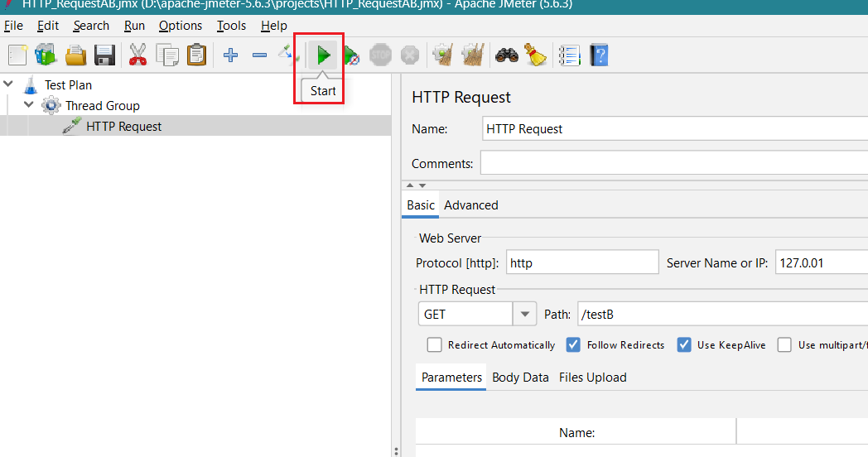The width and height of the screenshot is (868, 457).
Task: Toggle Use multipart checkbox
Action: pyautogui.click(x=784, y=344)
